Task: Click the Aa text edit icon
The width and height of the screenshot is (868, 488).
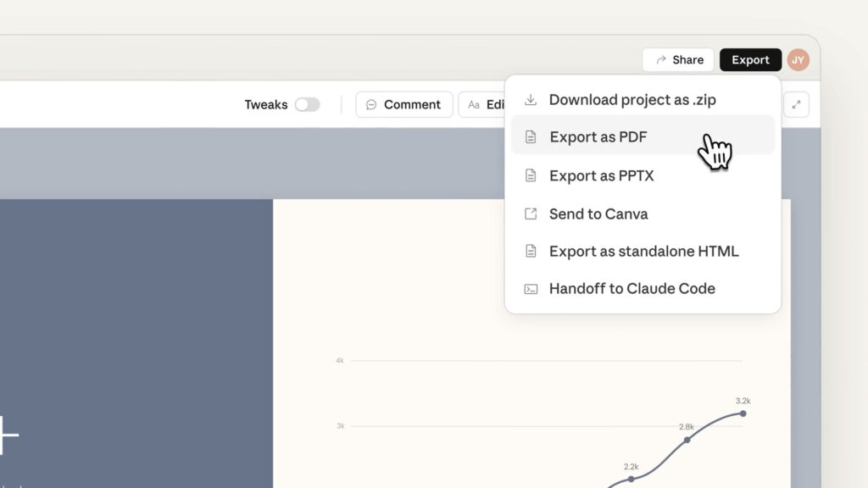Action: [x=474, y=105]
